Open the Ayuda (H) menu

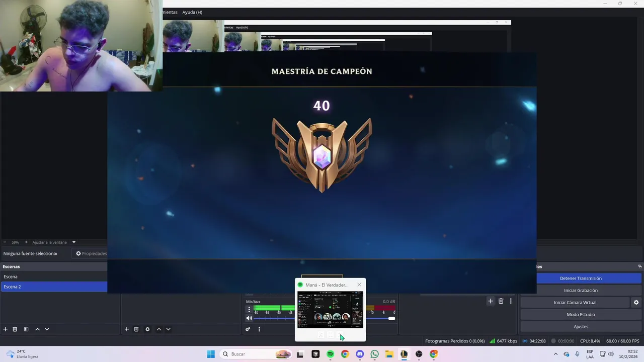coord(192,12)
